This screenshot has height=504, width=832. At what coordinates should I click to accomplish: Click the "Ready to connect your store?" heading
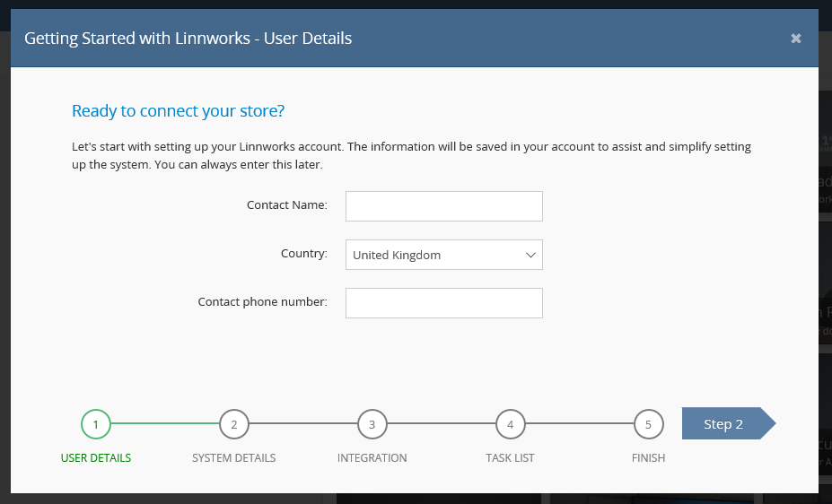point(178,111)
